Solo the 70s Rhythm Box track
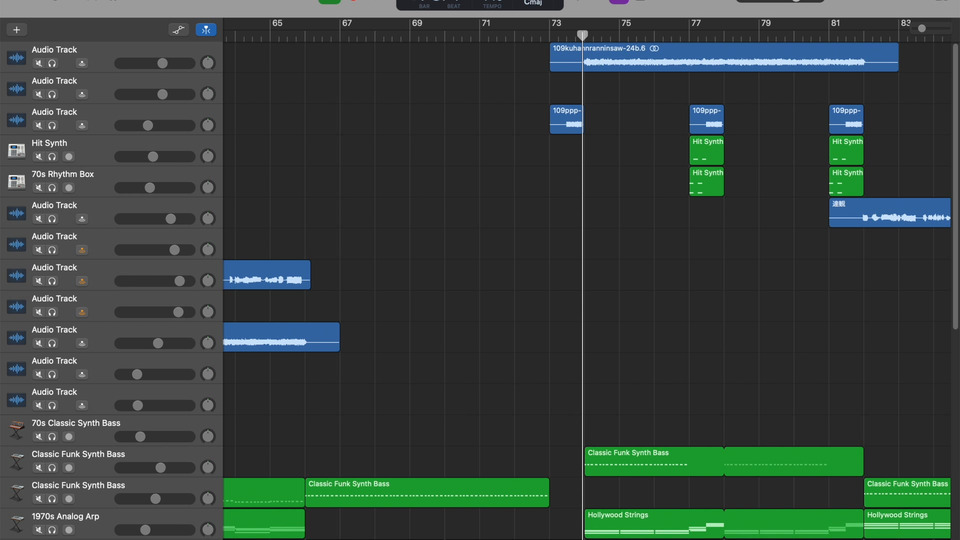Viewport: 960px width, 540px height. click(x=52, y=188)
